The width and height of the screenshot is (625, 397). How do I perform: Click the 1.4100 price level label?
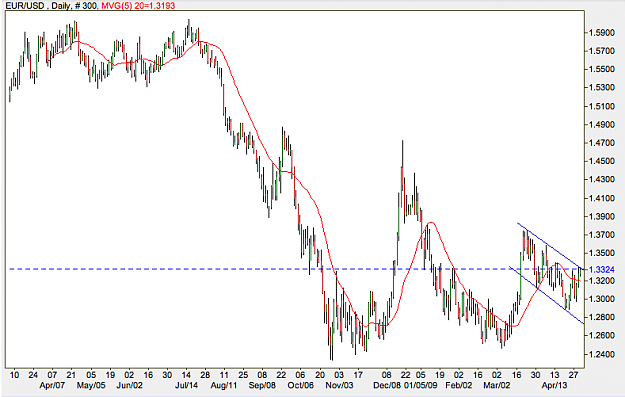pyautogui.click(x=602, y=198)
